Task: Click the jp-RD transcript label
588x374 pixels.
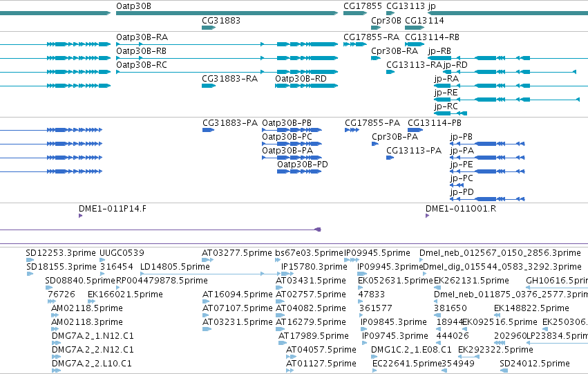Action: click(x=455, y=65)
